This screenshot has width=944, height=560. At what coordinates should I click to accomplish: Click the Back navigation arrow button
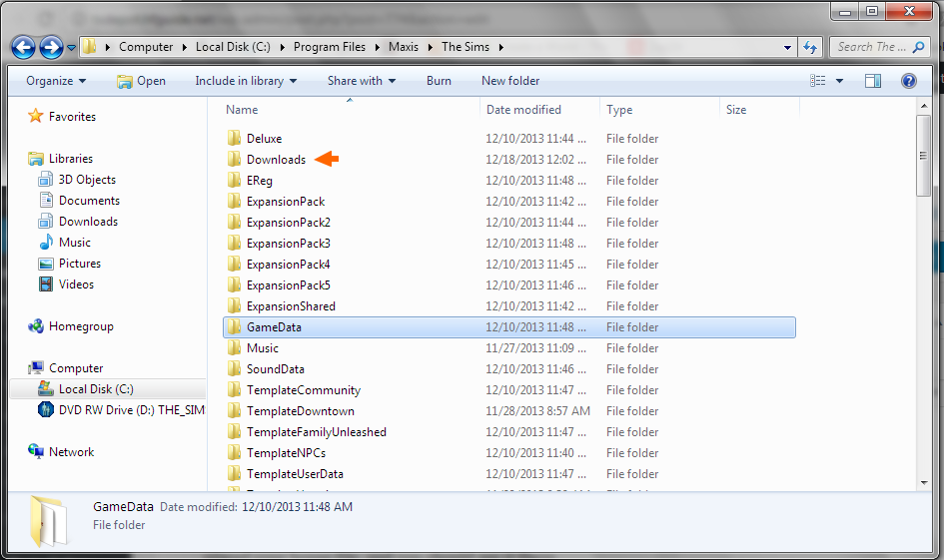click(24, 47)
